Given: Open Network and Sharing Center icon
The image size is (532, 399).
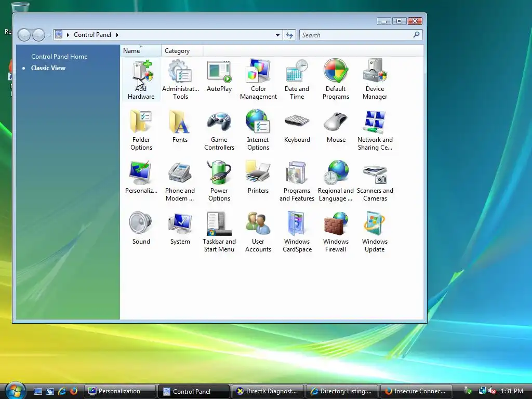Looking at the screenshot, I should pyautogui.click(x=375, y=130).
